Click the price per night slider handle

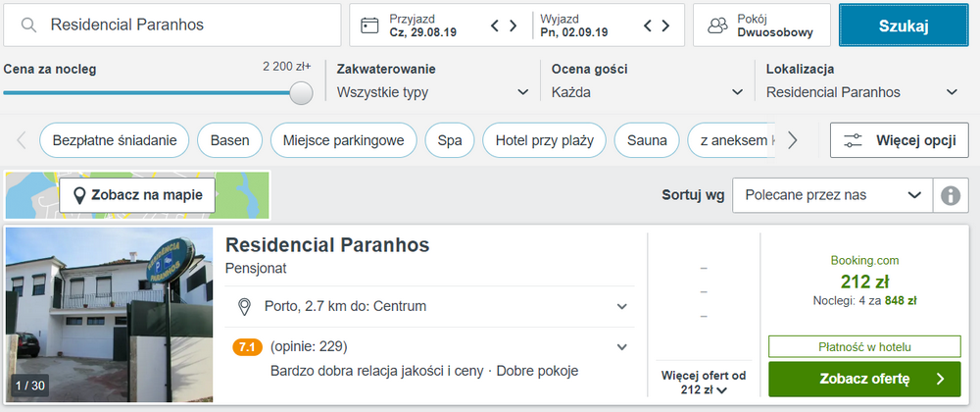301,92
